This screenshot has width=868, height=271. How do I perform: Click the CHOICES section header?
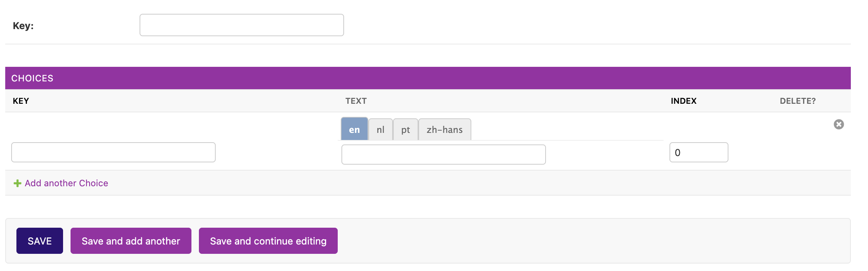click(x=32, y=78)
